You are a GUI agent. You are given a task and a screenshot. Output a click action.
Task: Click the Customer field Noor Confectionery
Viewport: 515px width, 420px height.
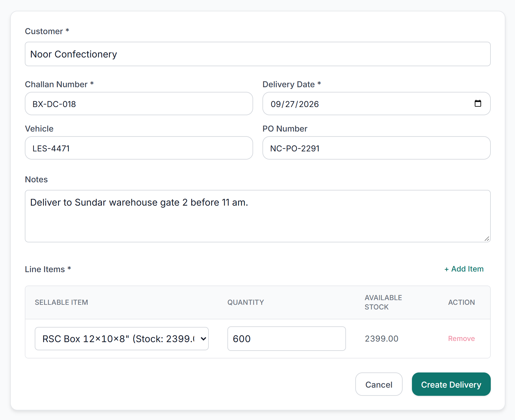(257, 54)
